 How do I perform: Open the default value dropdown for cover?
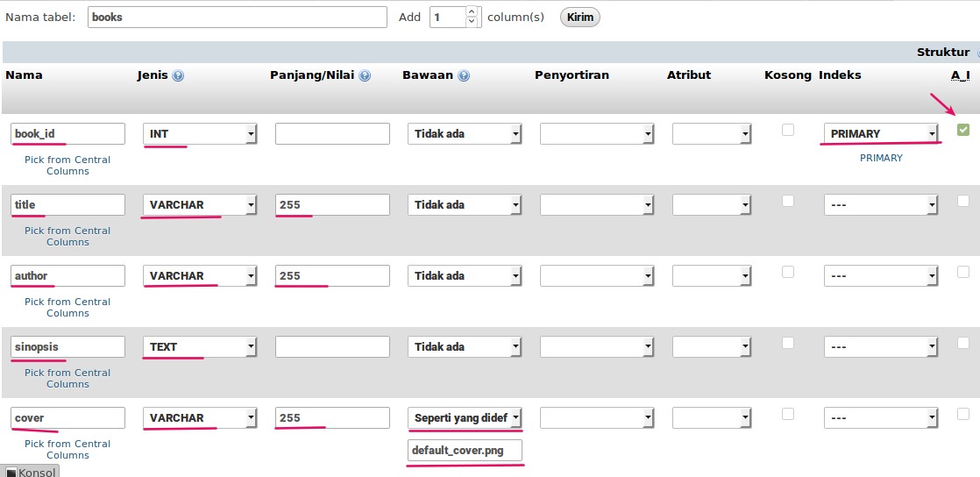pos(465,418)
